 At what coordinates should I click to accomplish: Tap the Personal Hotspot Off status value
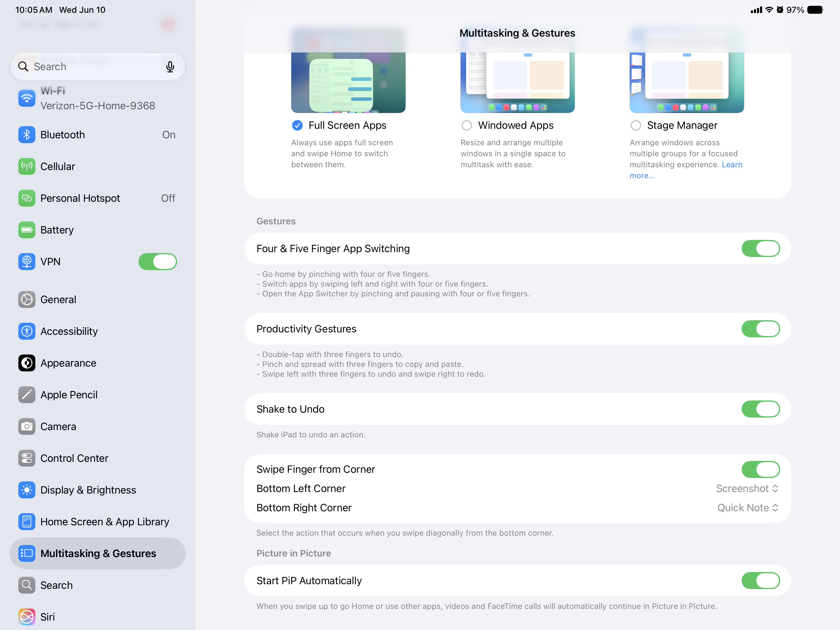pyautogui.click(x=168, y=198)
